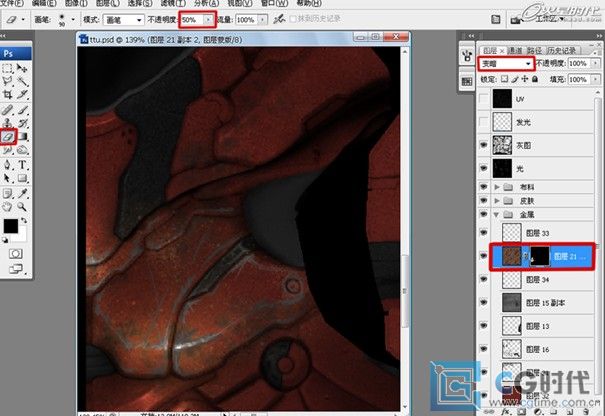Select the Zoom tool
Viewport: 605px width, 416px height.
[22, 206]
